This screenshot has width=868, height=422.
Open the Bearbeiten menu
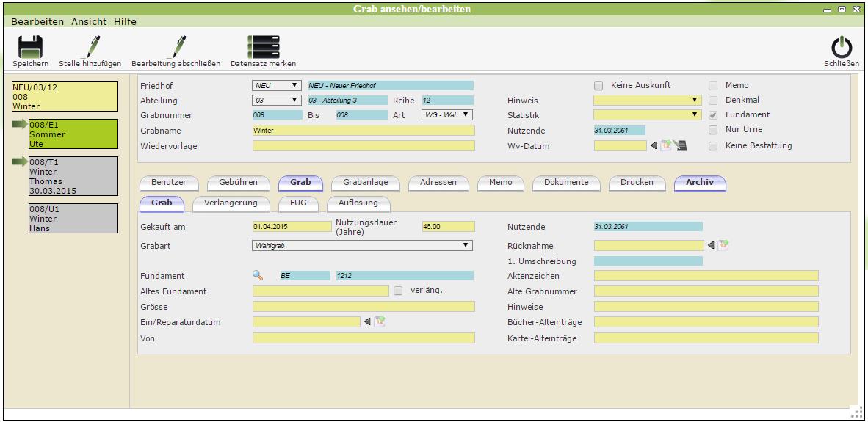(37, 22)
